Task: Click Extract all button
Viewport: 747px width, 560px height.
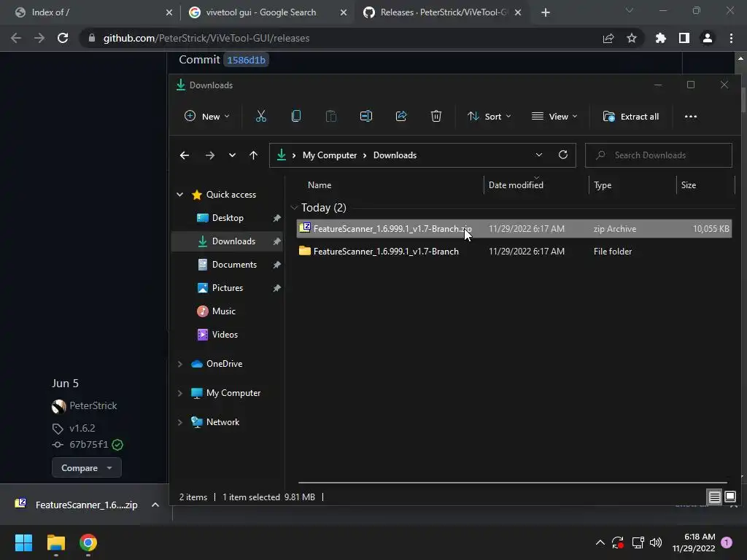Action: point(631,116)
